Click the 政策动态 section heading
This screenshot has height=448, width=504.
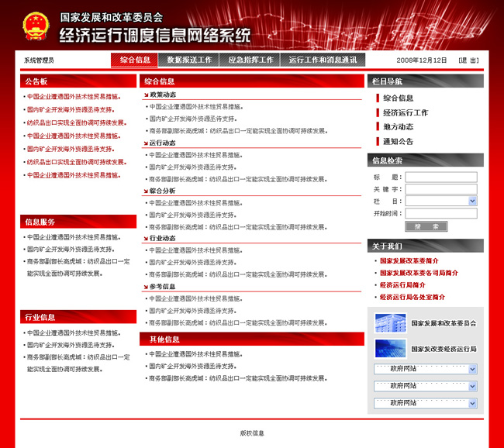click(x=163, y=95)
